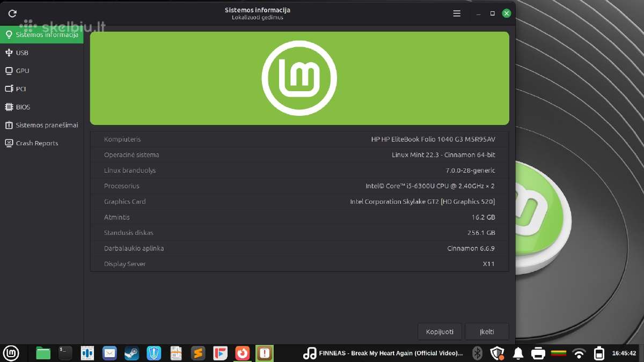Select the Procesorius row label

[x=122, y=186]
